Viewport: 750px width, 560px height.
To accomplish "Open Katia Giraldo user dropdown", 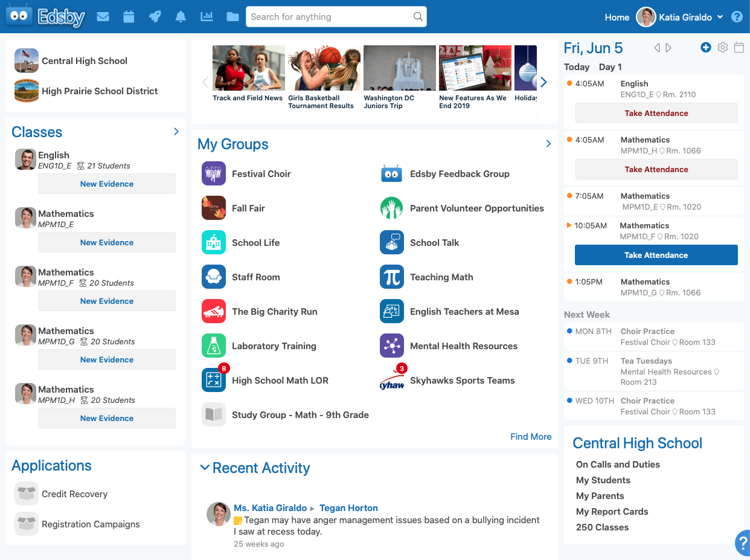I will click(681, 18).
